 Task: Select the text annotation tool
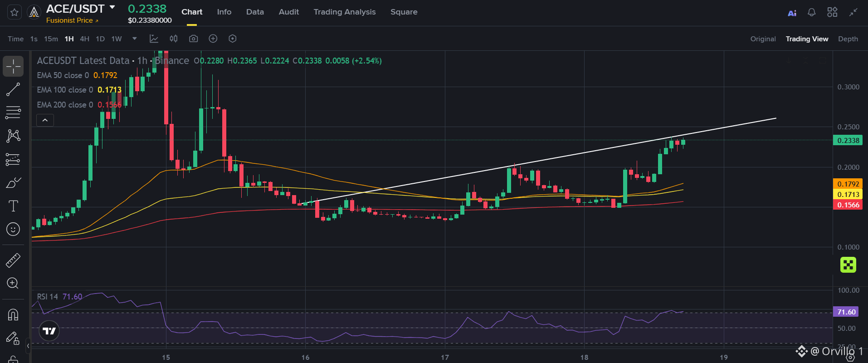click(x=13, y=206)
